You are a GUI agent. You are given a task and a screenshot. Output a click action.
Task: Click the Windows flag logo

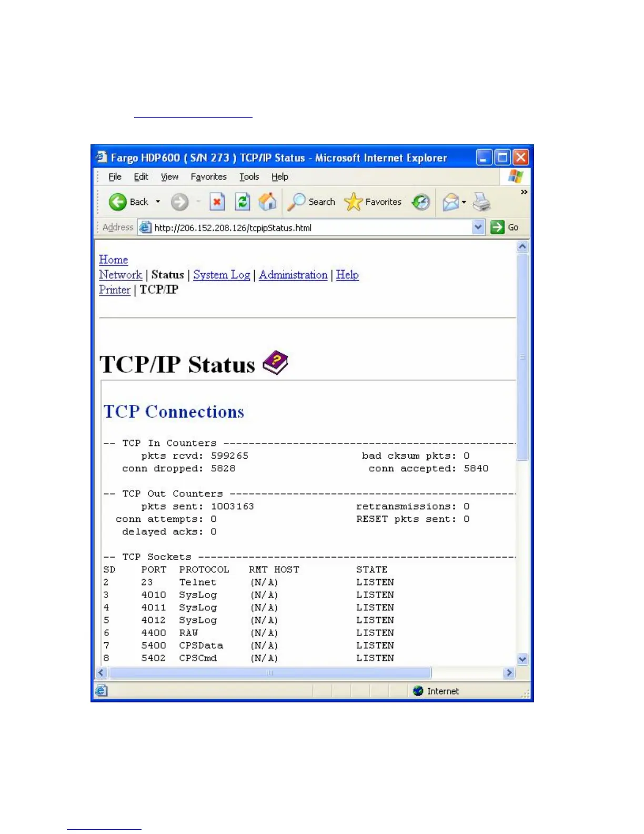516,176
